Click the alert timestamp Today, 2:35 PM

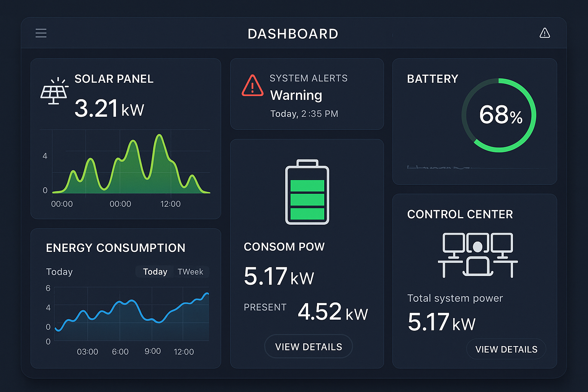(304, 114)
